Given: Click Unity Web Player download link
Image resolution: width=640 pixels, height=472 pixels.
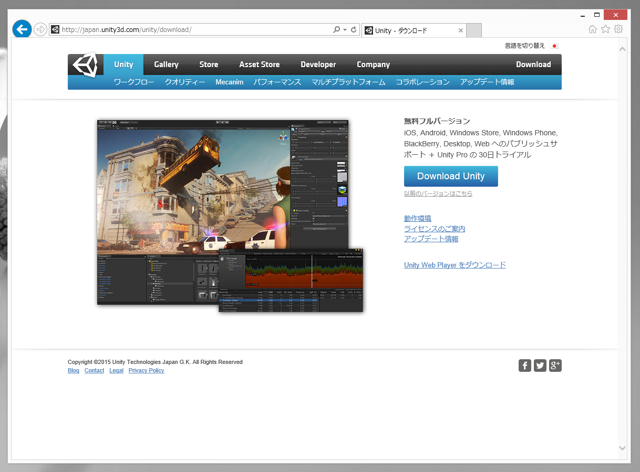Looking at the screenshot, I should click(x=455, y=265).
